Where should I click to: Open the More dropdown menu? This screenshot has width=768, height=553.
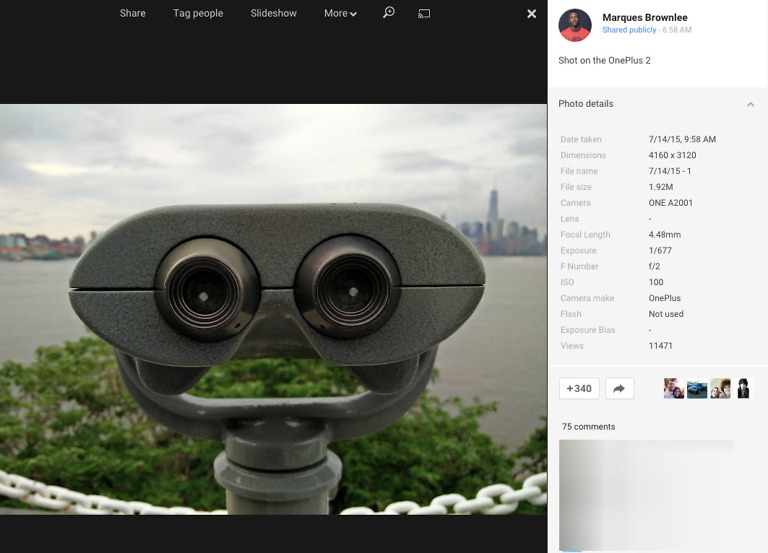(340, 13)
